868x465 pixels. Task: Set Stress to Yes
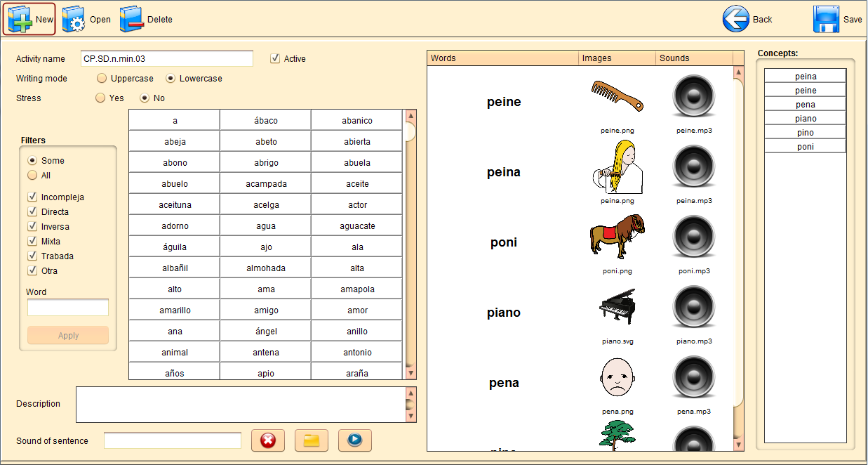[x=100, y=98]
